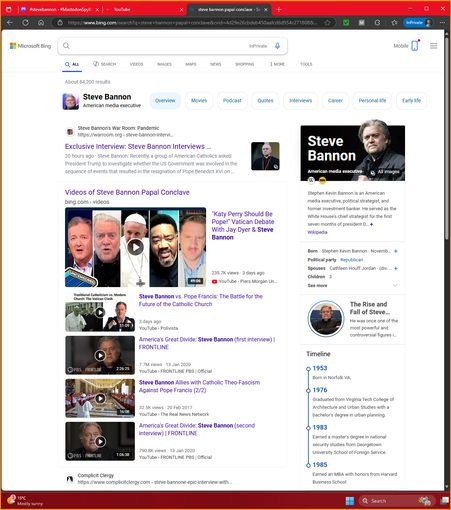Image resolution: width=451 pixels, height=510 pixels.
Task: Expand the Spouses info plus icon
Action: pos(396,268)
